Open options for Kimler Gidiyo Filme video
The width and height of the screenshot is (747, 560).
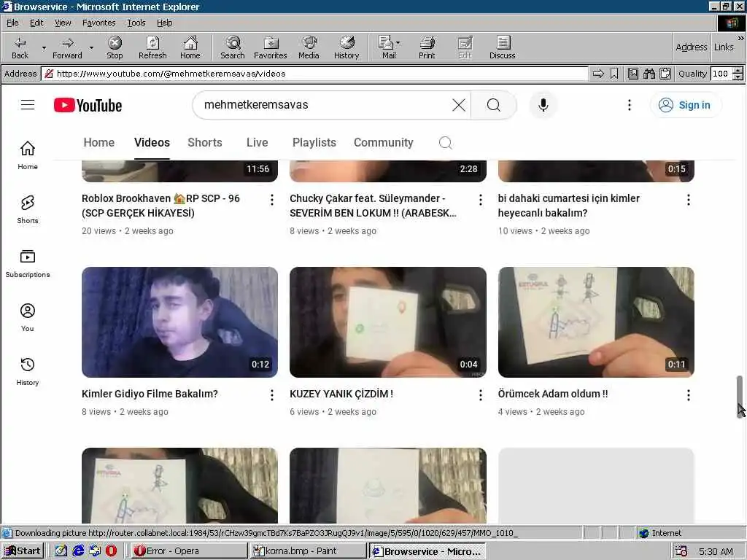tap(272, 394)
